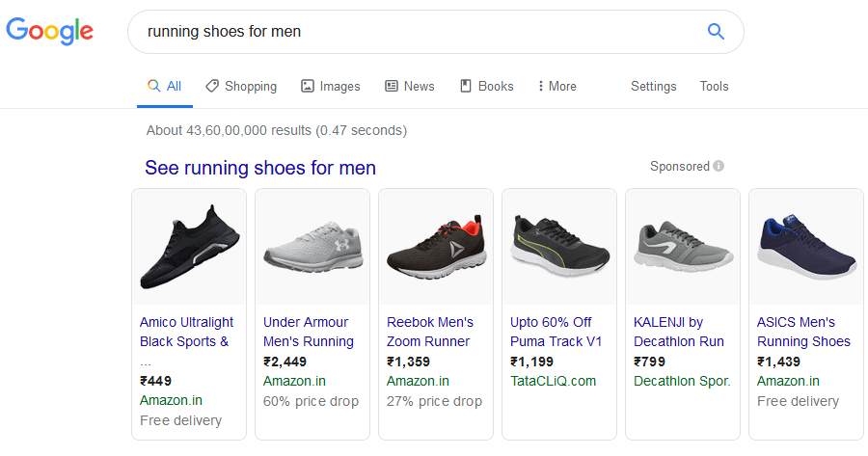Open See running shoes for men link
868x456 pixels.
260,168
